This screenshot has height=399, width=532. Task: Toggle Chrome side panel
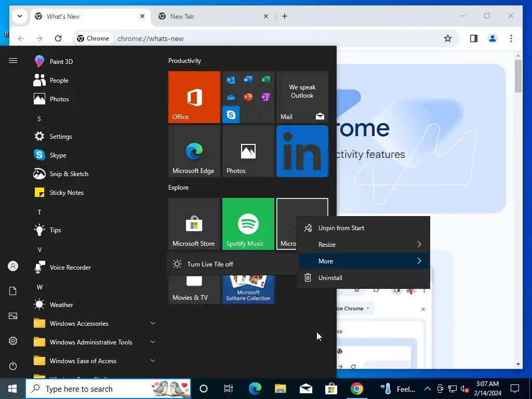pyautogui.click(x=474, y=38)
